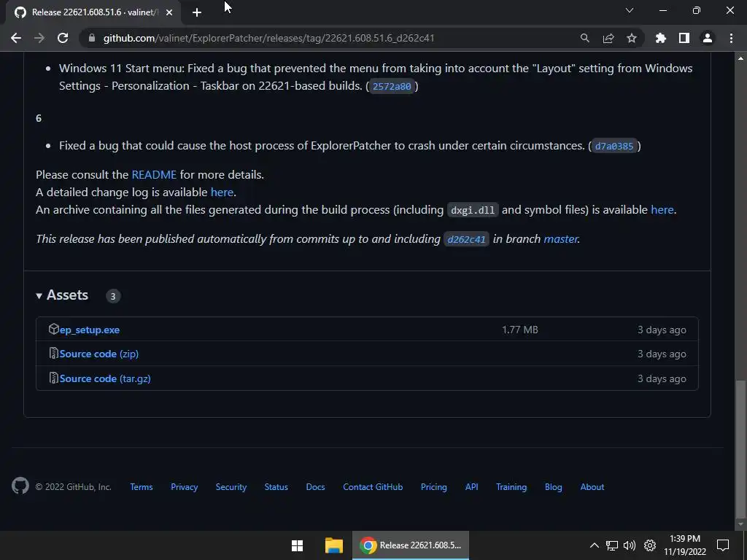This screenshot has height=560, width=747.
Task: Download ep_setup.exe asset
Action: pyautogui.click(x=90, y=330)
